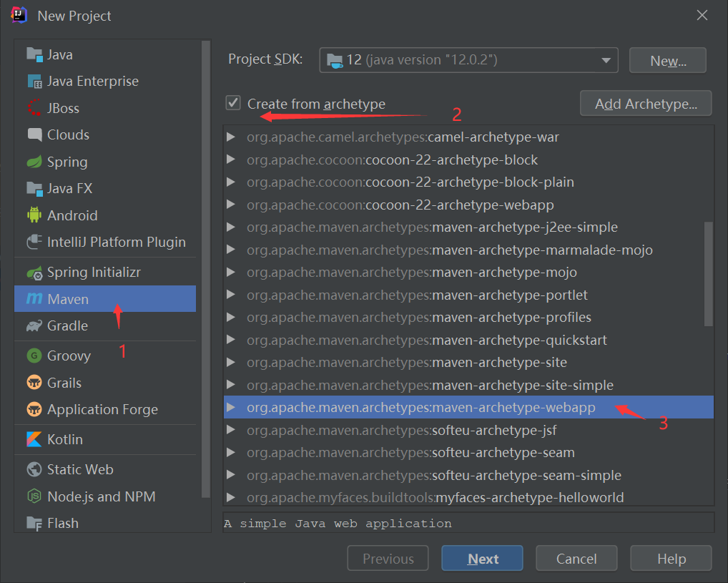Click 'A simple Java web application' description

[338, 524]
